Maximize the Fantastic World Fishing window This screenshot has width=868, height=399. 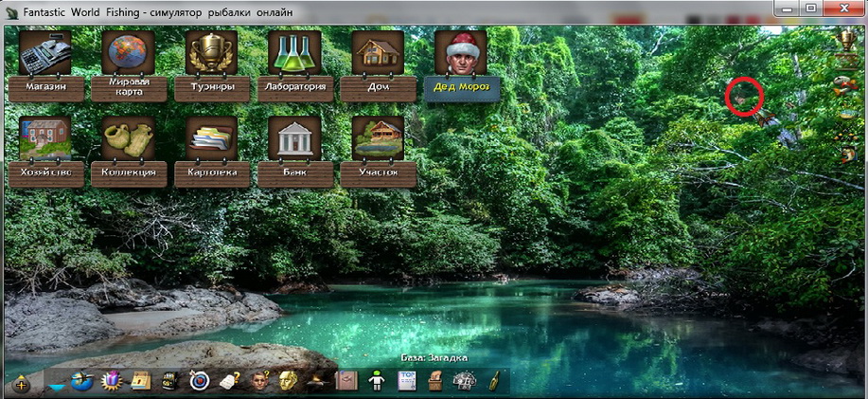811,8
